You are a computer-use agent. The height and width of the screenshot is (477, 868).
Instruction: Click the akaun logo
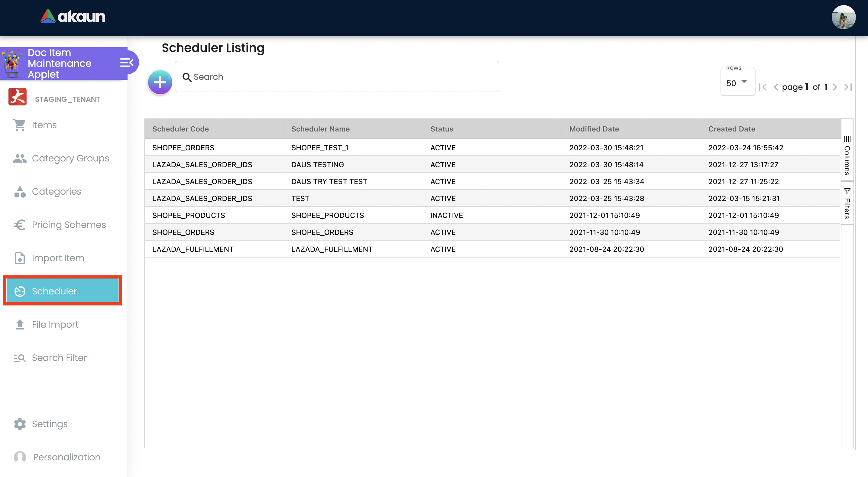[73, 16]
